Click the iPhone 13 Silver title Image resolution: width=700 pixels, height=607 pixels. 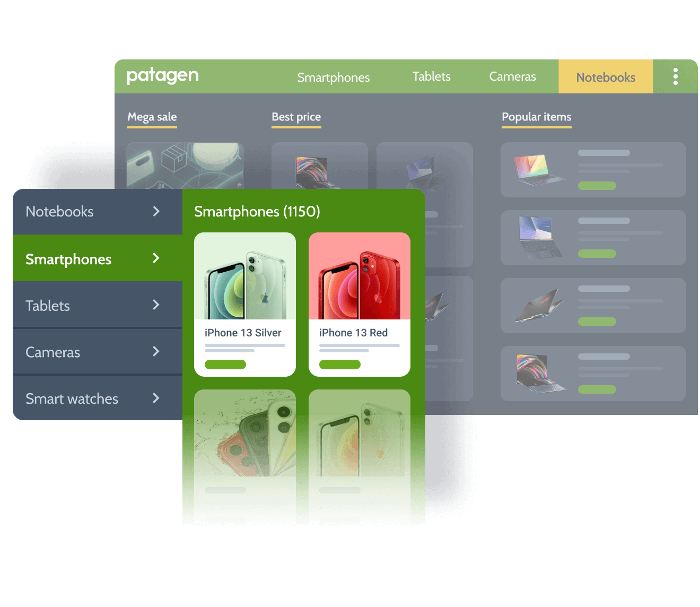click(x=243, y=333)
